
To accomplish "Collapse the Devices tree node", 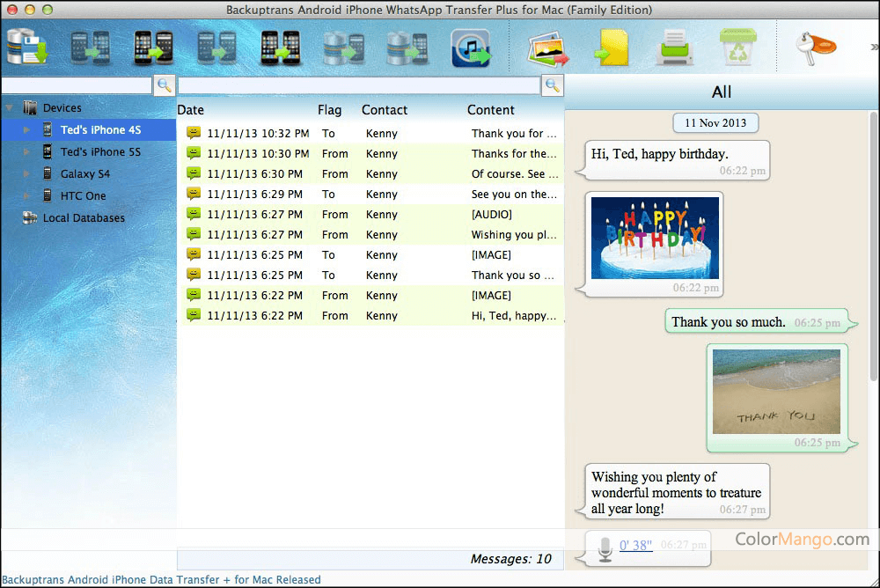I will [x=10, y=108].
